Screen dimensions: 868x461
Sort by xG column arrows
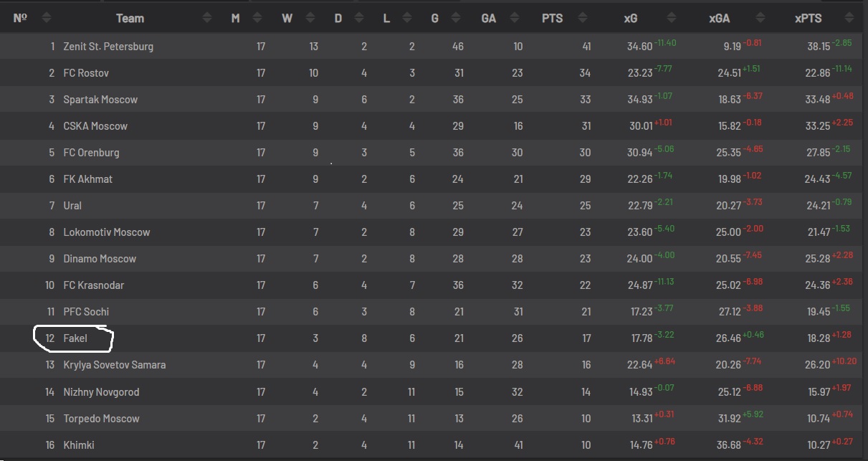pyautogui.click(x=672, y=18)
